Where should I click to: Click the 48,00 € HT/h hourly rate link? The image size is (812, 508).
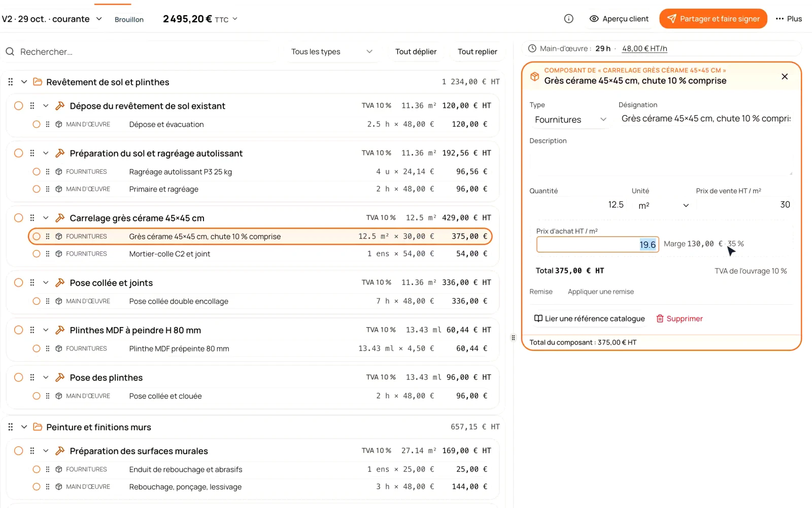click(645, 49)
